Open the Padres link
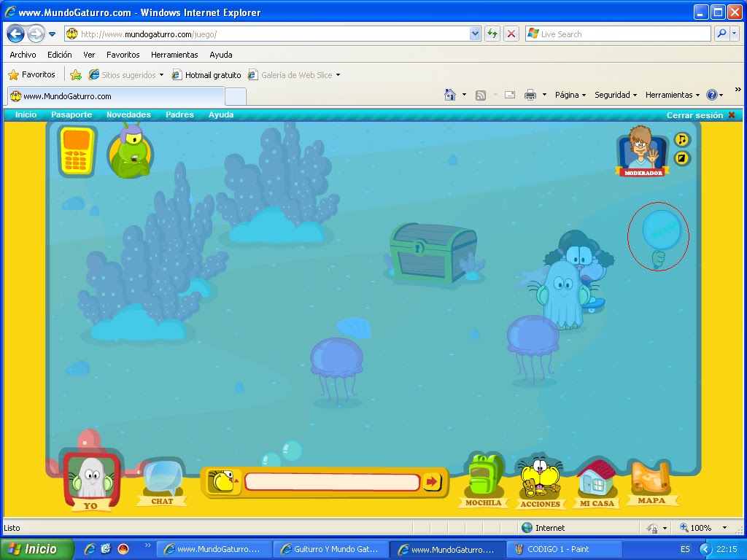 tap(179, 114)
